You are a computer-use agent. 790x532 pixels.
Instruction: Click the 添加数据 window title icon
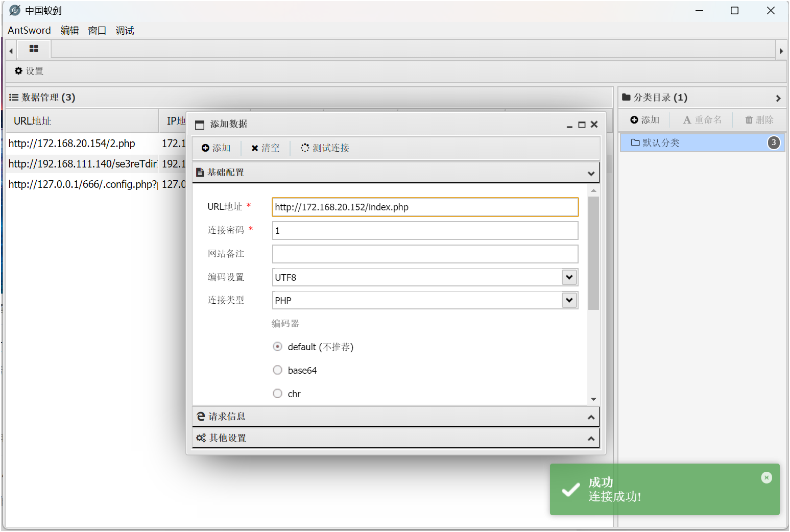[x=200, y=125]
